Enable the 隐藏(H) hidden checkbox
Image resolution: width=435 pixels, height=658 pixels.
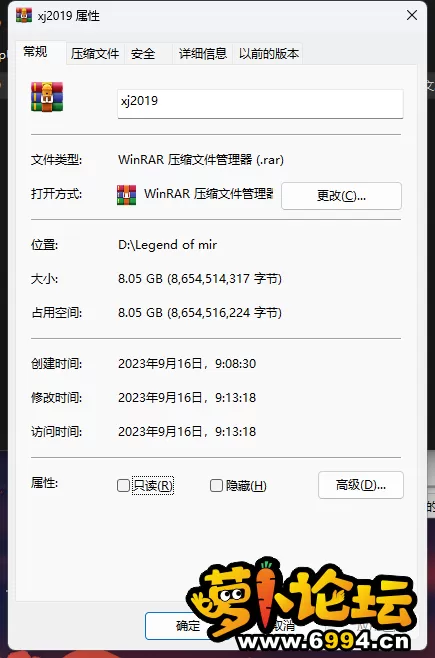(216, 486)
